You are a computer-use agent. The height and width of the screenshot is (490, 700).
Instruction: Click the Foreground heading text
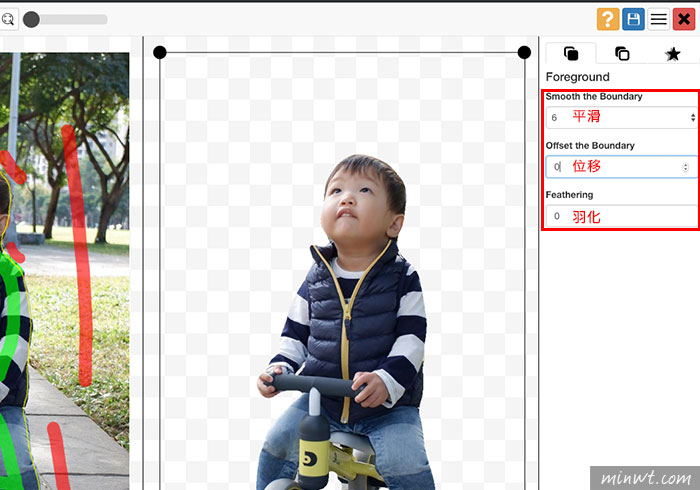click(x=577, y=77)
